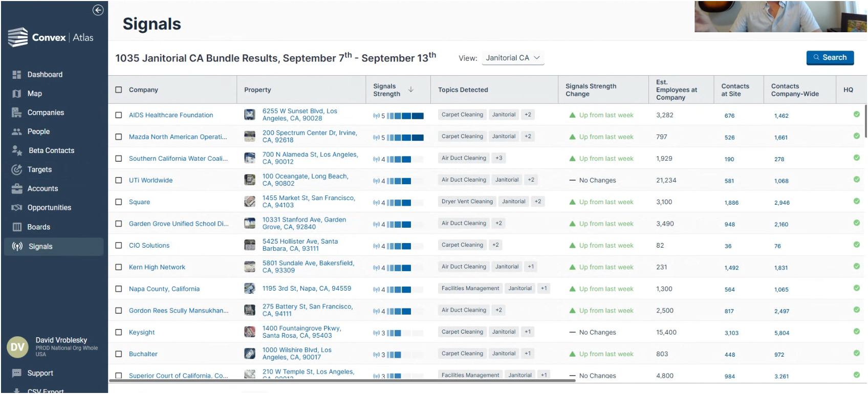Open AIDS Healthcare Foundation company link
The image size is (868, 394).
(171, 115)
